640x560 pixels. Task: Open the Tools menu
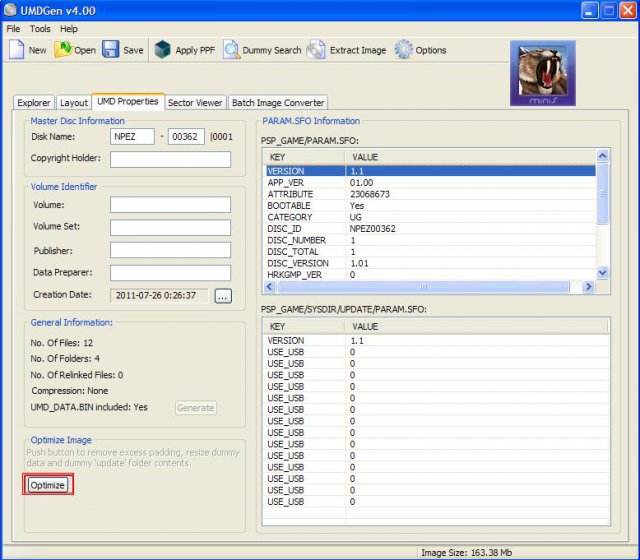(x=40, y=29)
